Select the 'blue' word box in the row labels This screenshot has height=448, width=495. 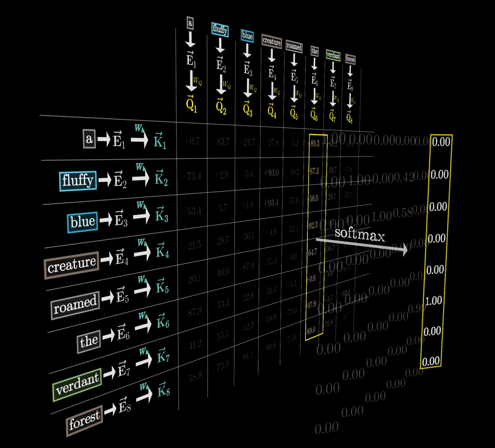[82, 222]
